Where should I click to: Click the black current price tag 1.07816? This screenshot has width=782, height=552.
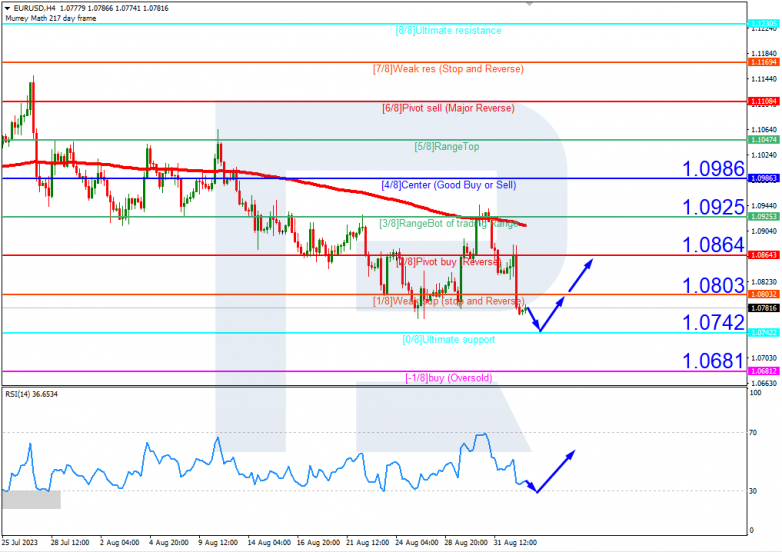pyautogui.click(x=763, y=308)
